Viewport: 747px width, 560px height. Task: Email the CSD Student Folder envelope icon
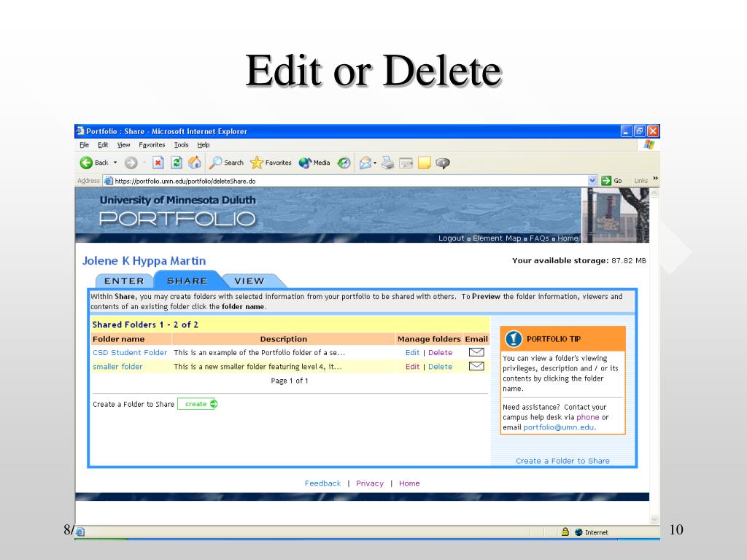tap(476, 352)
